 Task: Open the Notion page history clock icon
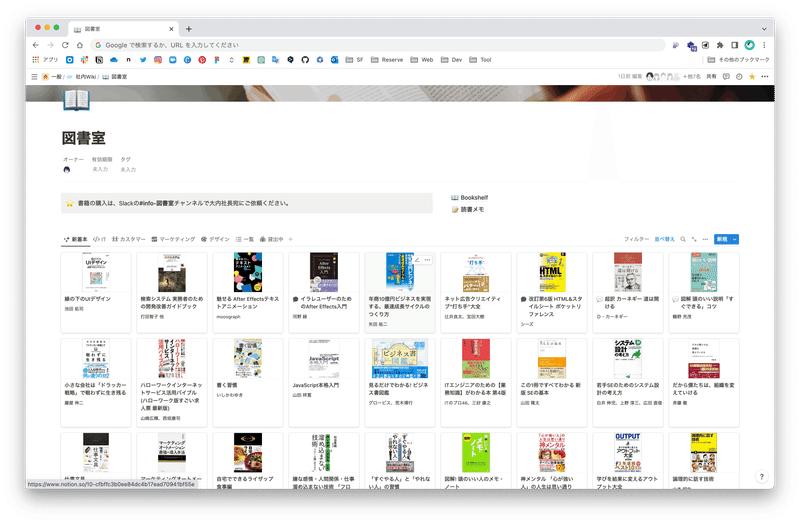pyautogui.click(x=739, y=77)
